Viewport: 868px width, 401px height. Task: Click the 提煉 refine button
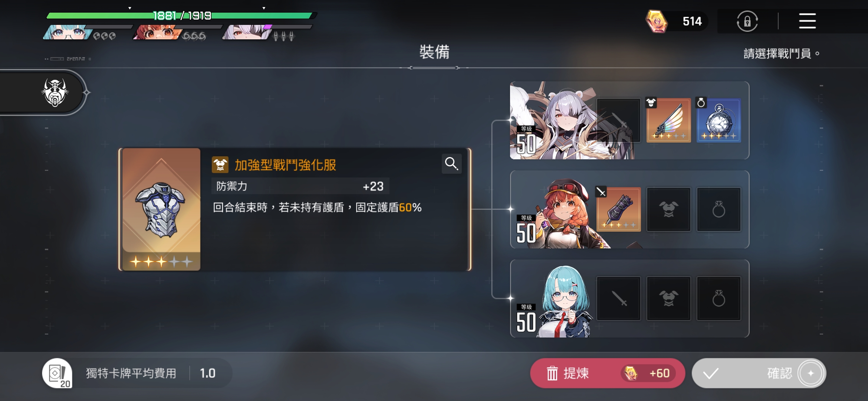tap(607, 373)
